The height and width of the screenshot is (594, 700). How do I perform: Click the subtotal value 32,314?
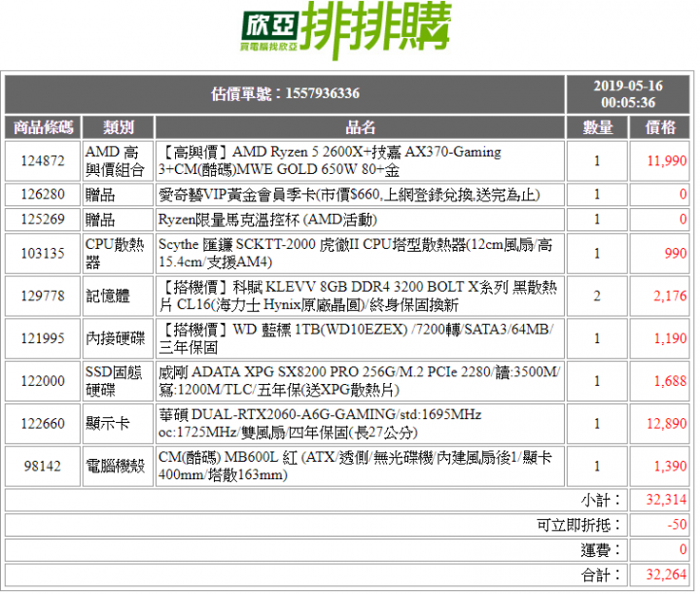point(666,500)
